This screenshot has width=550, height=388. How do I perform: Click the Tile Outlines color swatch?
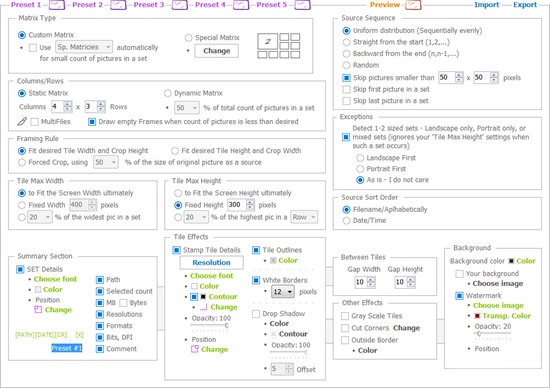pos(273,261)
